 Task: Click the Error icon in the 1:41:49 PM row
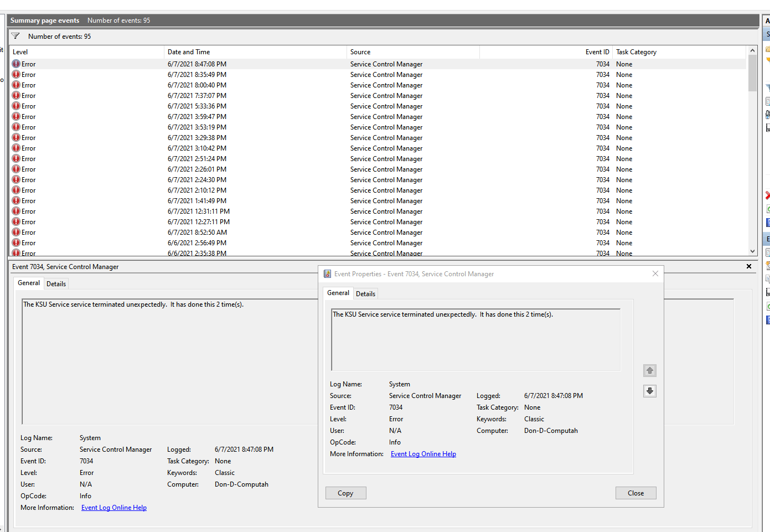(16, 200)
